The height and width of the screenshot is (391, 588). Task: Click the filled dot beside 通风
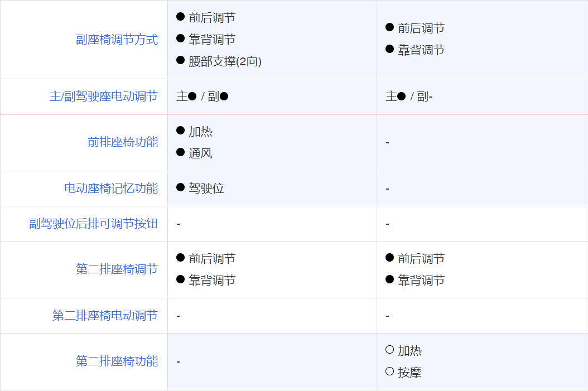[x=180, y=152]
